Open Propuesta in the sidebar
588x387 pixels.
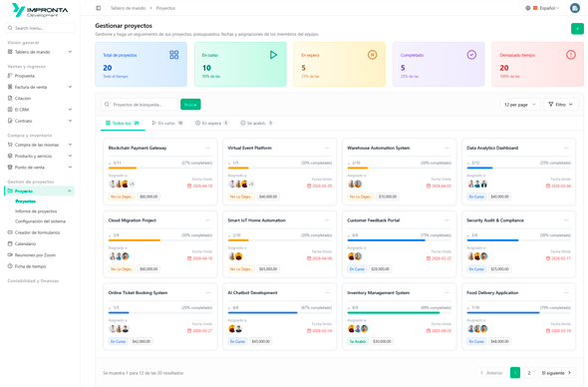(40, 76)
